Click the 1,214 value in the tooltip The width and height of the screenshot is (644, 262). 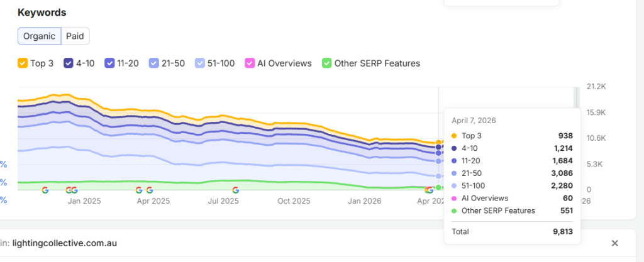click(563, 148)
